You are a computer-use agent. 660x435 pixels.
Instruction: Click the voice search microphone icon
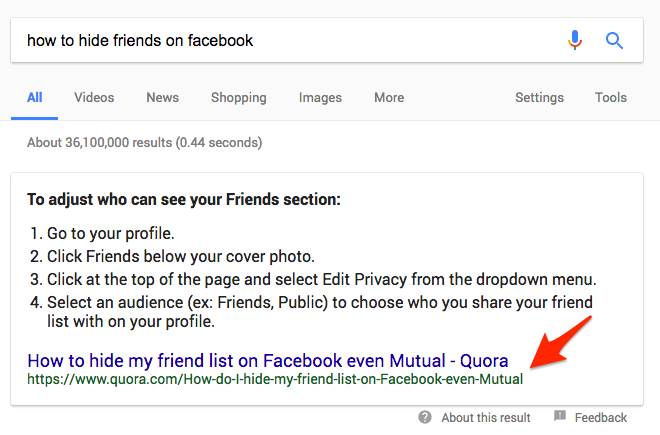coord(574,41)
